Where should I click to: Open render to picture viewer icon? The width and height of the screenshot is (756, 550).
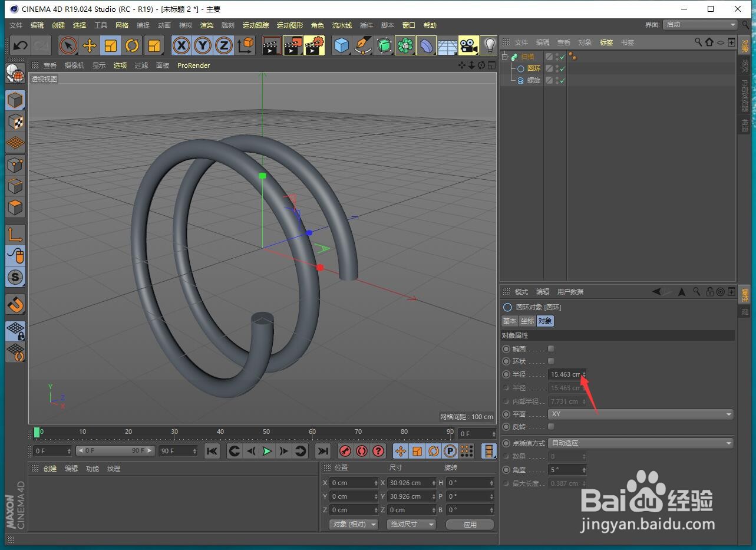click(293, 45)
